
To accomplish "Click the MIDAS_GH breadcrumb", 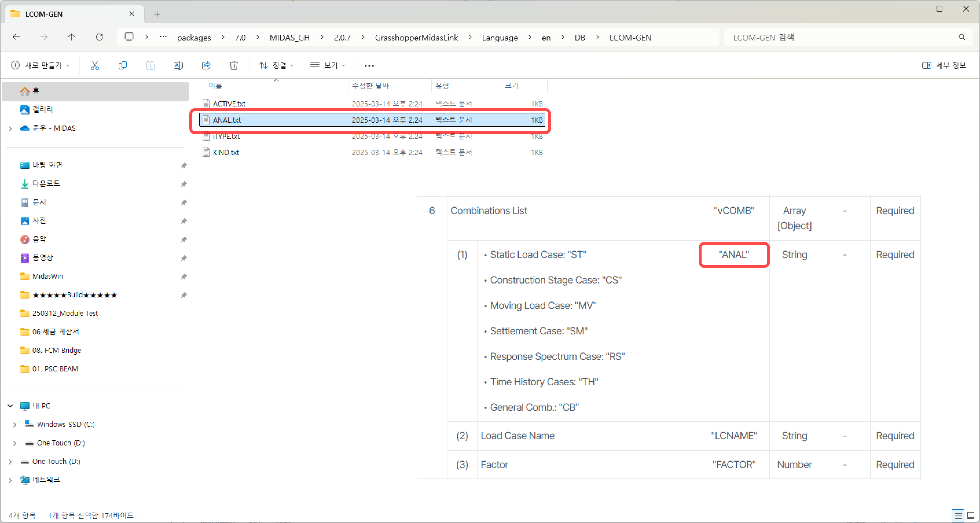I will [289, 37].
